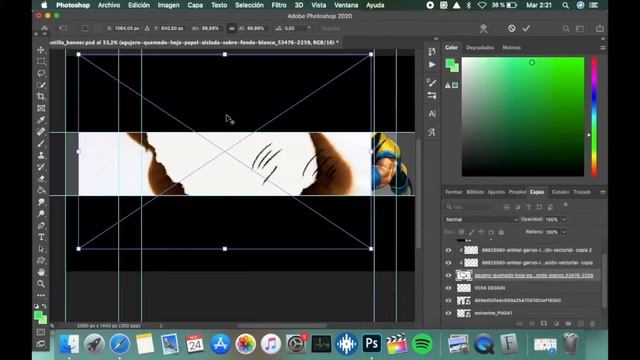Click the Quick Mask mode icon
Image resolution: width=640 pixels, height=360 pixels.
(x=41, y=332)
